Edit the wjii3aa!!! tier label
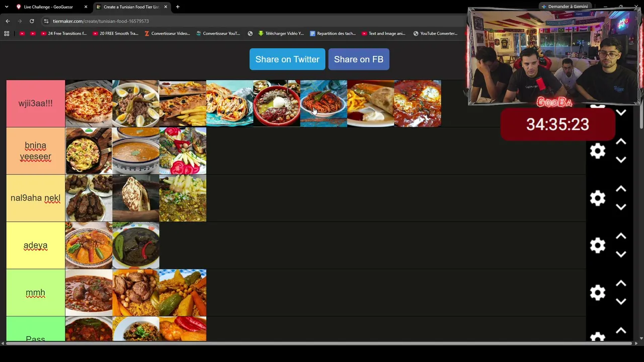 [x=36, y=104]
